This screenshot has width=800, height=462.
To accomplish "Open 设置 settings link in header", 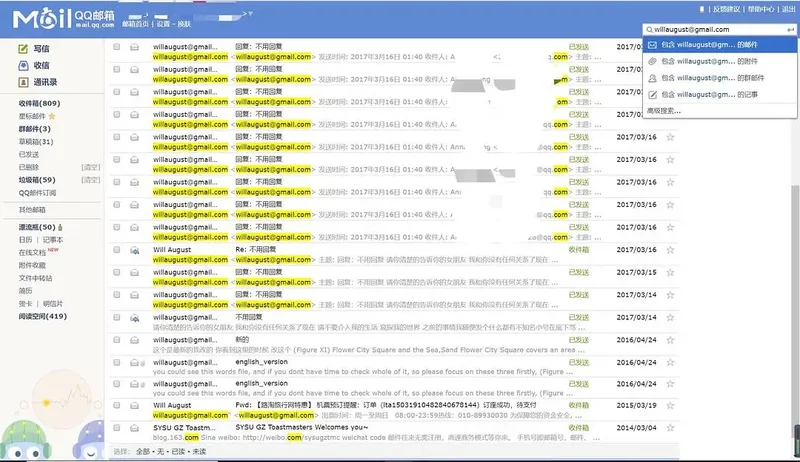I will tap(163, 24).
